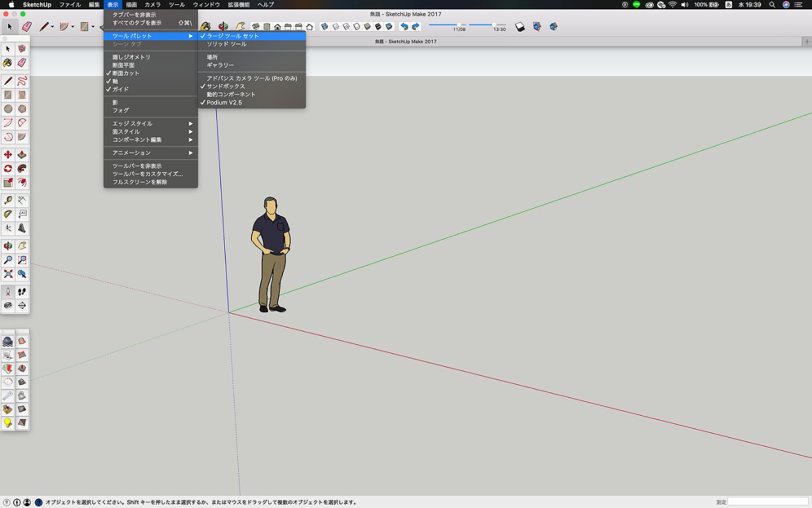Uncheck Podium V2.5 palette
Screen dimensions: 812x508
click(252, 102)
